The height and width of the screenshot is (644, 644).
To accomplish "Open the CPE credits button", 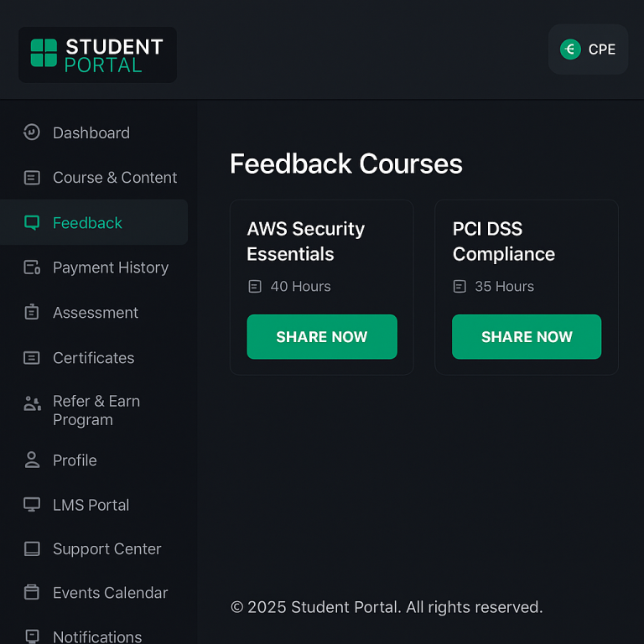I will [589, 49].
